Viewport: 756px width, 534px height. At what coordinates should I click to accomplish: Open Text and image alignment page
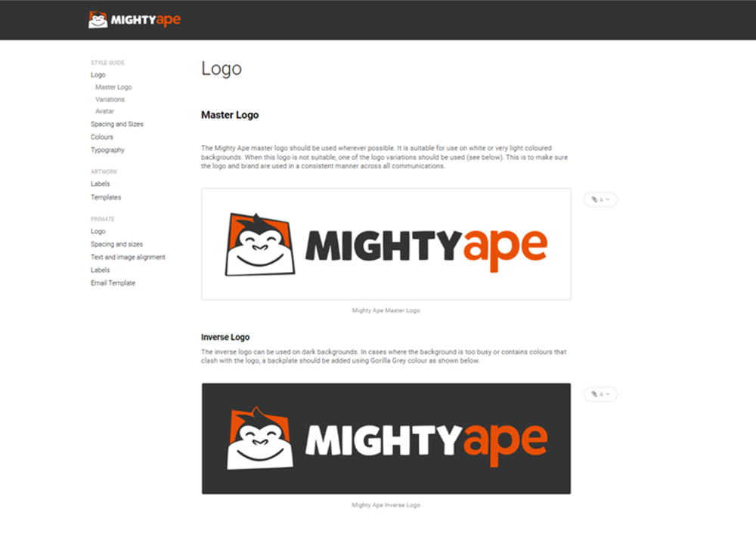click(128, 257)
